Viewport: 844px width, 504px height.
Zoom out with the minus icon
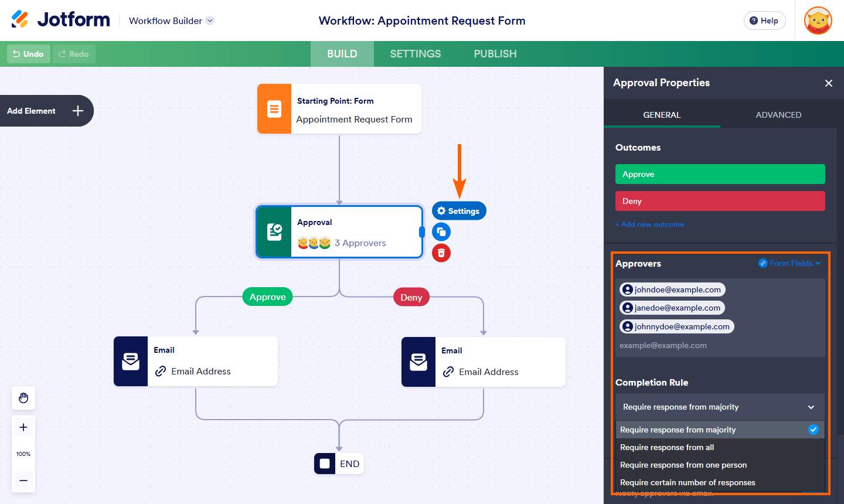click(23, 481)
